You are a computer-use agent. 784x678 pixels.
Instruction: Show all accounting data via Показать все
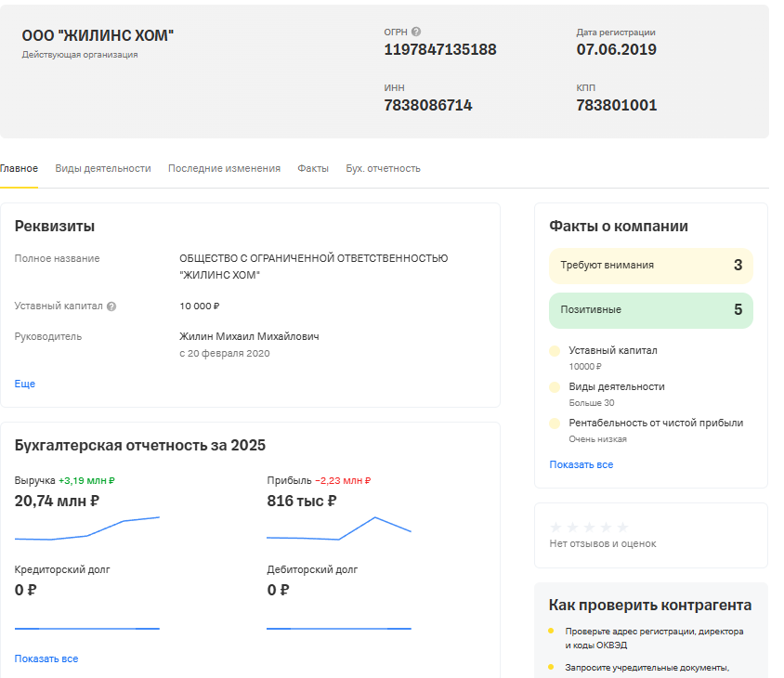point(46,658)
